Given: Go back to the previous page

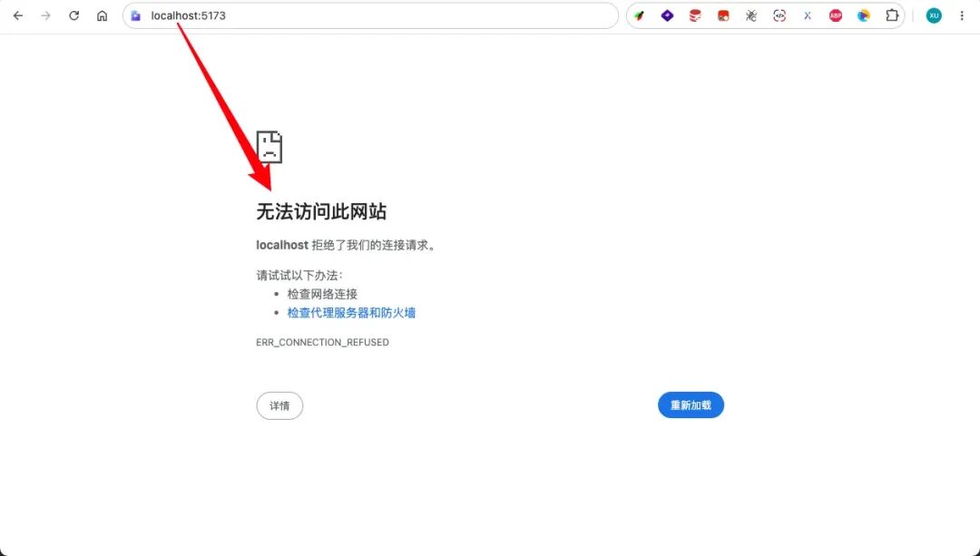Looking at the screenshot, I should pos(18,15).
